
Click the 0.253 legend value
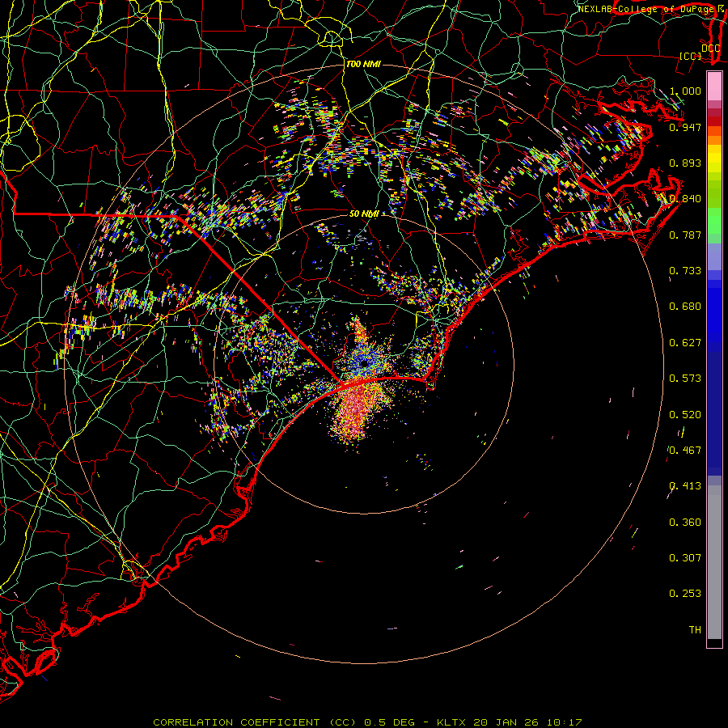click(685, 594)
